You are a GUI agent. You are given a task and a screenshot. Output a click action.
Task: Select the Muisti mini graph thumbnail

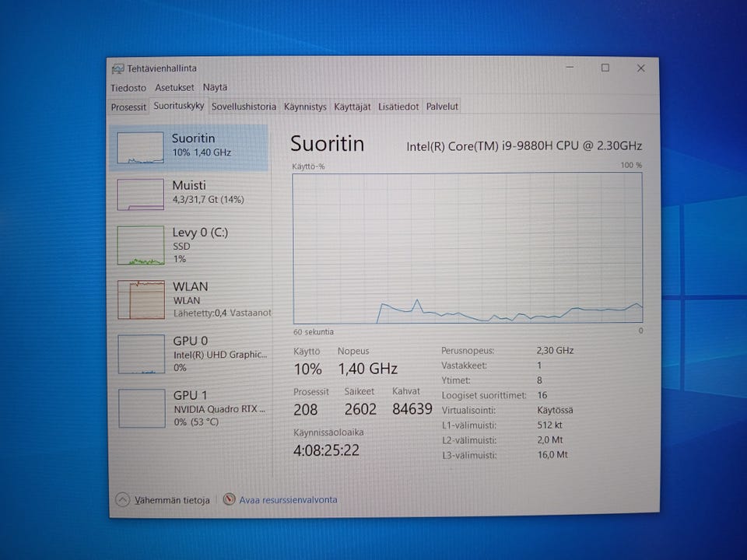(x=141, y=194)
